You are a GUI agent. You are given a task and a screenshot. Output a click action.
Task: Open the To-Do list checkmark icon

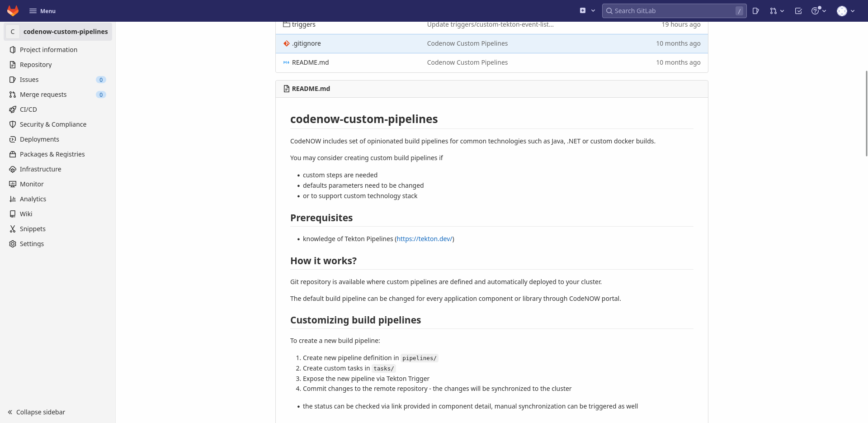tap(798, 11)
